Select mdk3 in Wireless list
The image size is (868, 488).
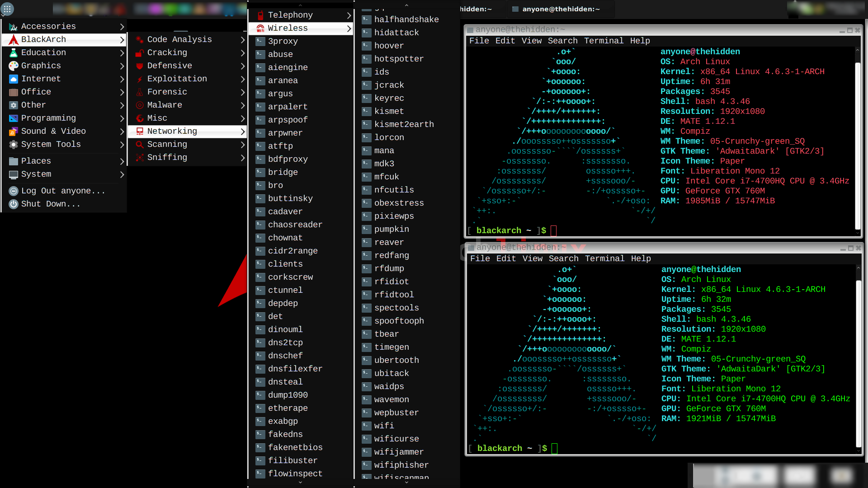tap(384, 164)
